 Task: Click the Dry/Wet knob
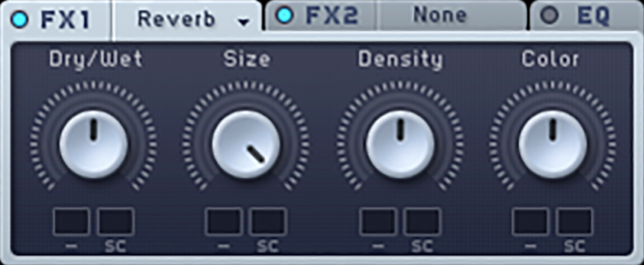tap(93, 144)
